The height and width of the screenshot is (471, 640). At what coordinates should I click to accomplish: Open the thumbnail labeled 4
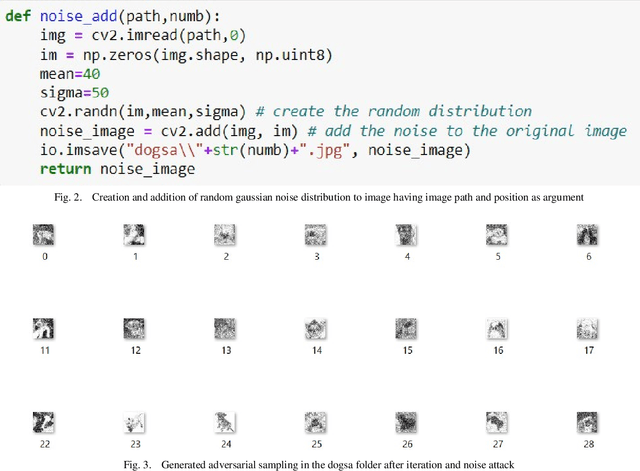407,235
